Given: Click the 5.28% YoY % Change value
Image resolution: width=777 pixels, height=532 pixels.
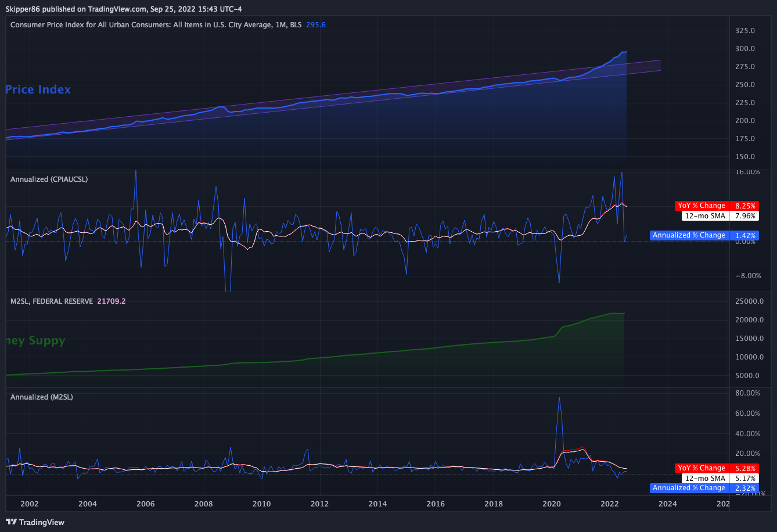Looking at the screenshot, I should tap(745, 468).
